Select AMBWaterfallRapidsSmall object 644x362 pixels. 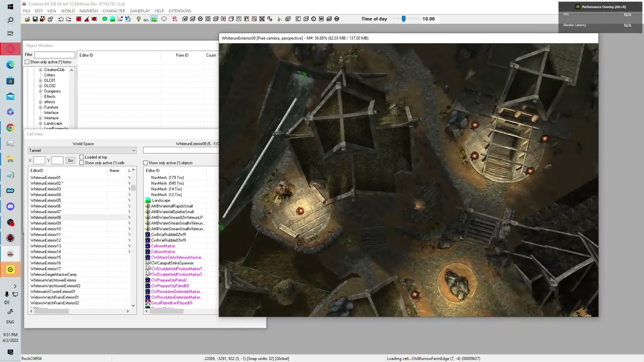click(x=172, y=206)
